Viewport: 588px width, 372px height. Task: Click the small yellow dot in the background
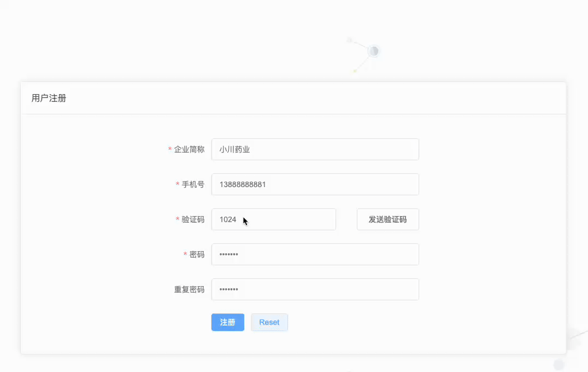coord(355,71)
